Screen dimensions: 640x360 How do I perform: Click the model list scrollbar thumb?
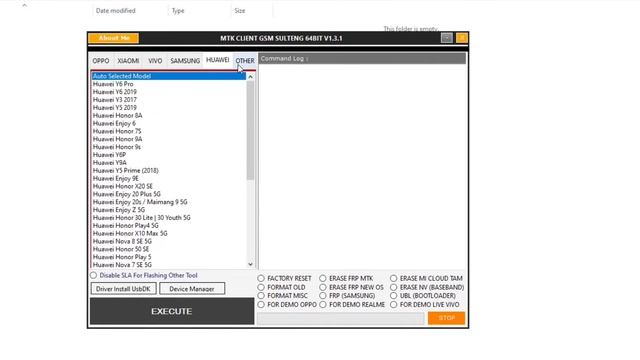250,131
